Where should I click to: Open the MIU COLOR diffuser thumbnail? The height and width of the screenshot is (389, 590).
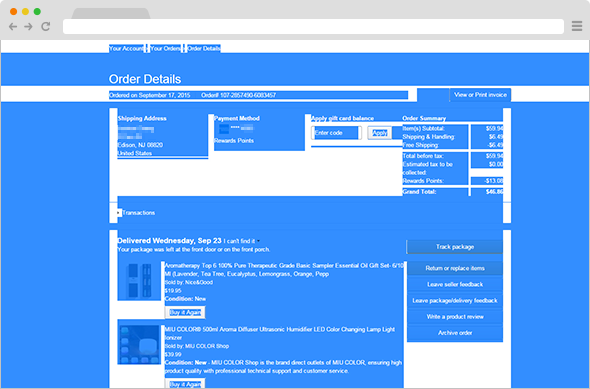[139, 344]
